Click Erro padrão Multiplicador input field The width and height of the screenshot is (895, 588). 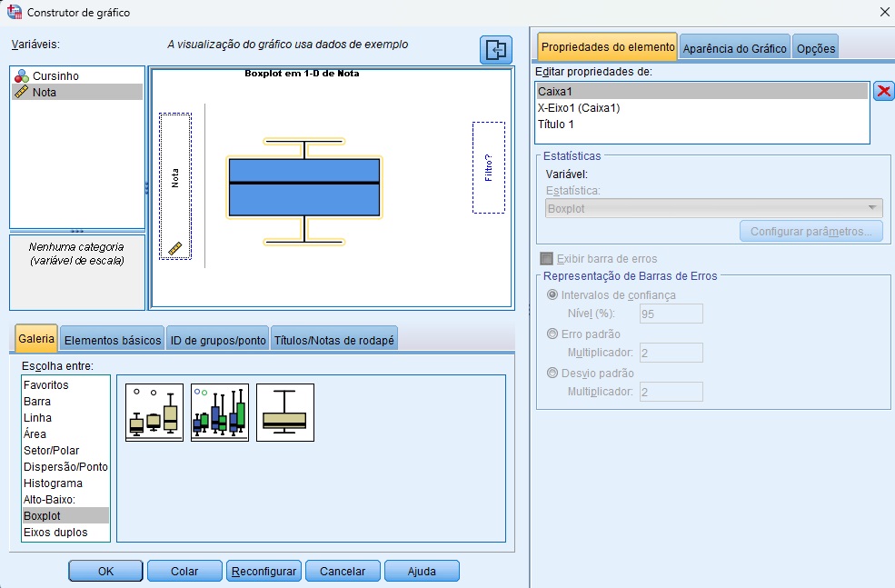(x=671, y=353)
